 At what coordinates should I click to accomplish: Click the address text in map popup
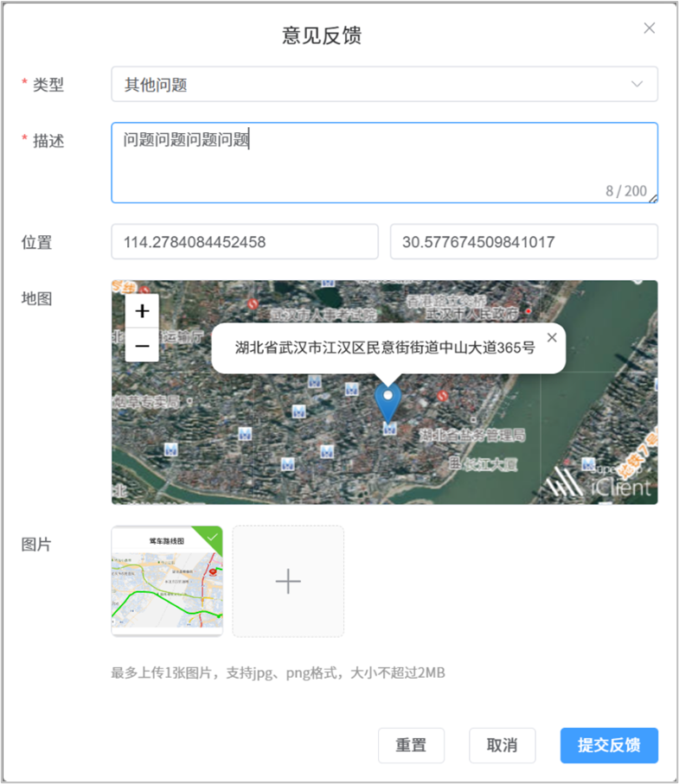click(x=385, y=347)
